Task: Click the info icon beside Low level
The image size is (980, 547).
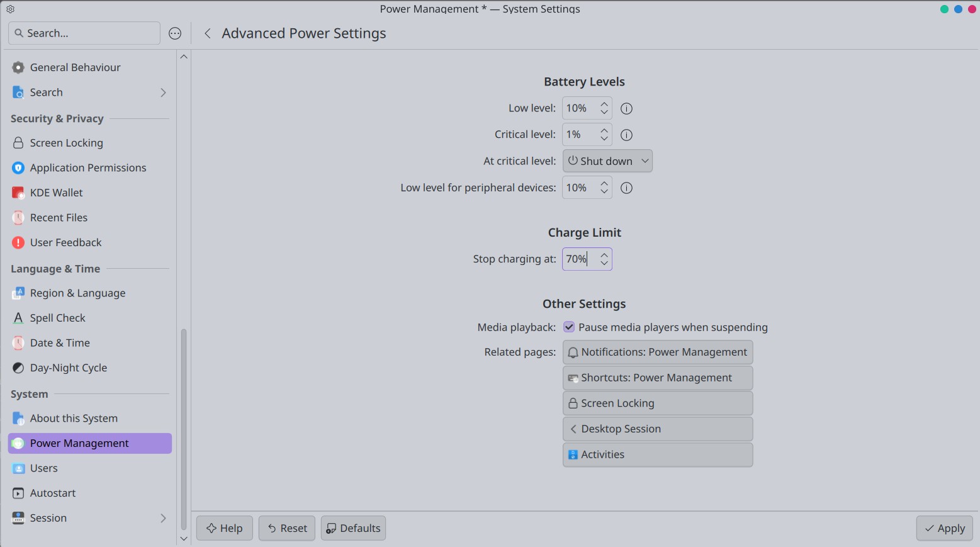Action: pyautogui.click(x=626, y=109)
